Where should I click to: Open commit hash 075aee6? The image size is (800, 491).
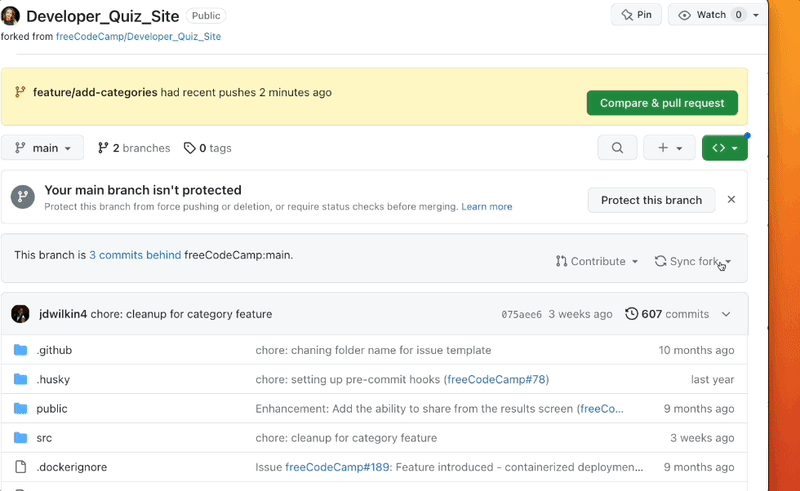(521, 314)
